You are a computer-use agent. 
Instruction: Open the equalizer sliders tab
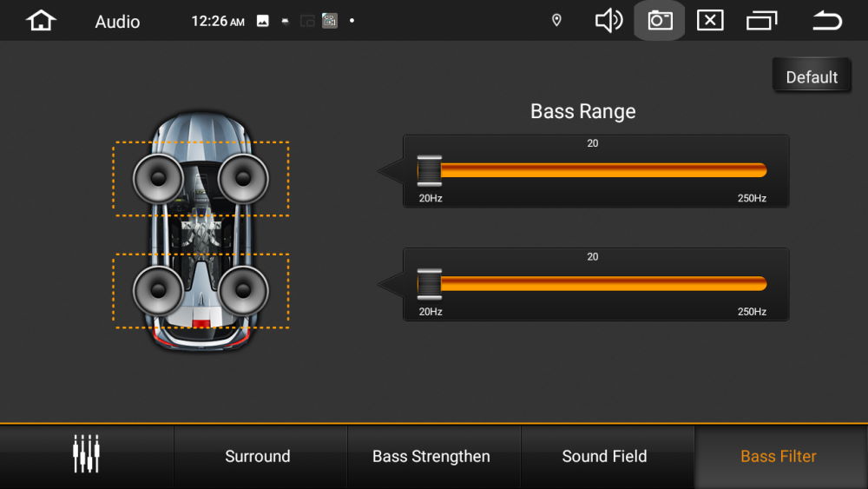[86, 455]
